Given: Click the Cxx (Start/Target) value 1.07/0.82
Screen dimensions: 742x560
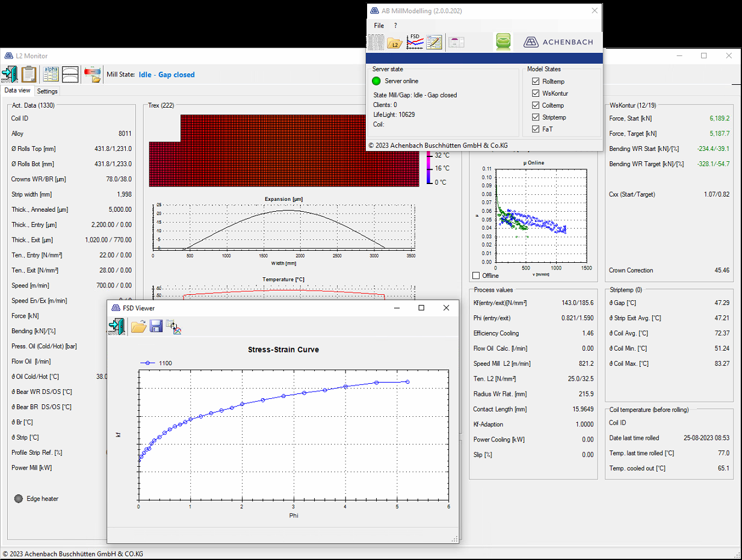Looking at the screenshot, I should [x=716, y=194].
